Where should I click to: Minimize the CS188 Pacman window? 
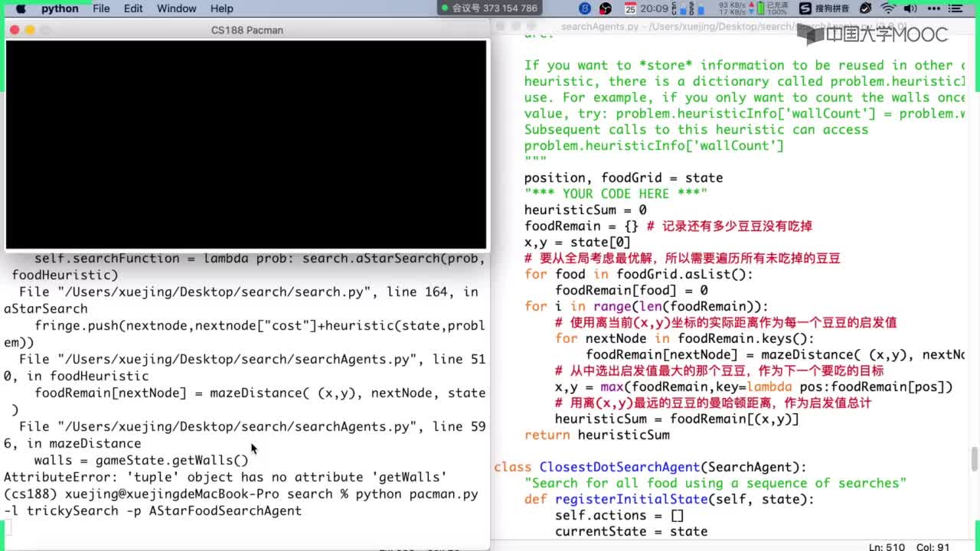tap(30, 30)
